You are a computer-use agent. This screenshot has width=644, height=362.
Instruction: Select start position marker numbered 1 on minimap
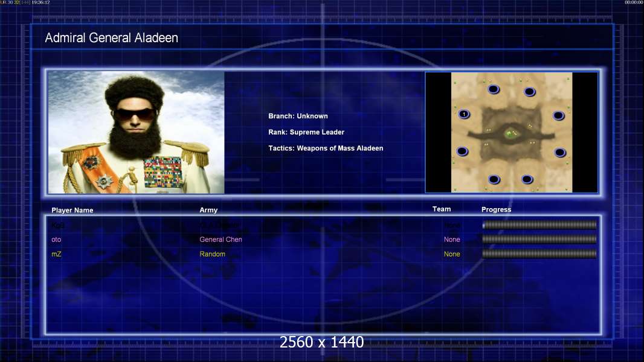(464, 114)
